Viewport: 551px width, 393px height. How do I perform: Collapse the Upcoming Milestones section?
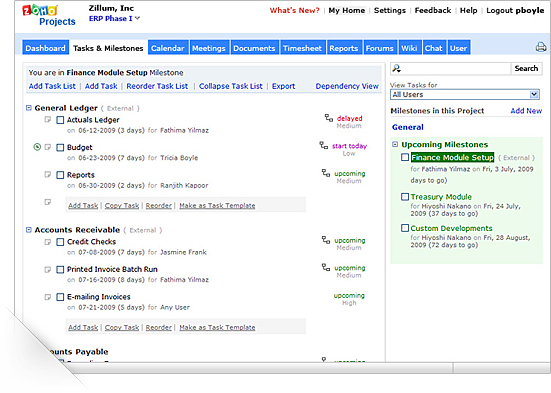coord(395,144)
